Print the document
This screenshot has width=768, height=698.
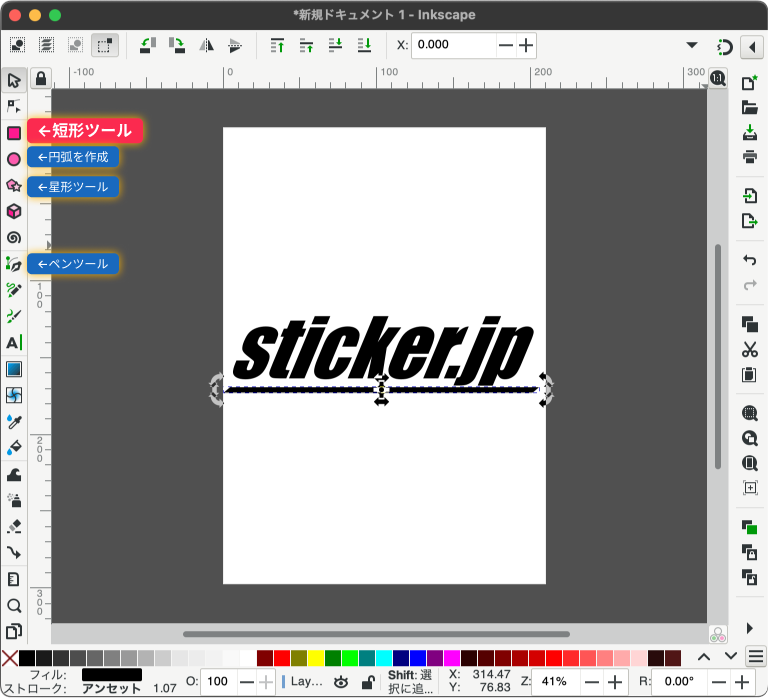[749, 157]
